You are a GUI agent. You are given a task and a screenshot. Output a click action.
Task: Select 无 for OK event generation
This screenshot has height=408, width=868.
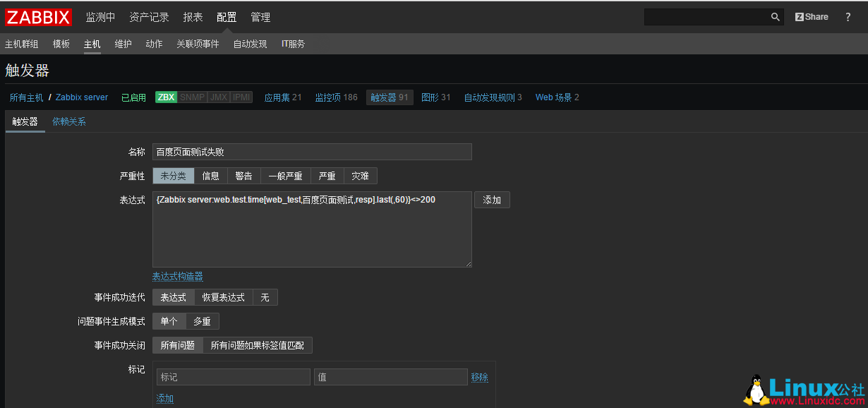tap(265, 297)
